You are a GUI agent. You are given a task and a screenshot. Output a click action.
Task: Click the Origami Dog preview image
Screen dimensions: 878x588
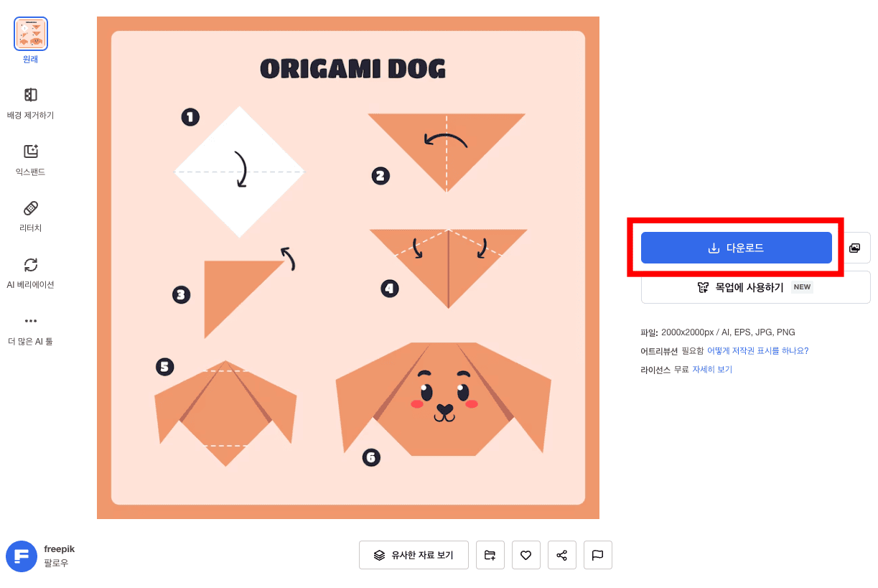pyautogui.click(x=348, y=268)
